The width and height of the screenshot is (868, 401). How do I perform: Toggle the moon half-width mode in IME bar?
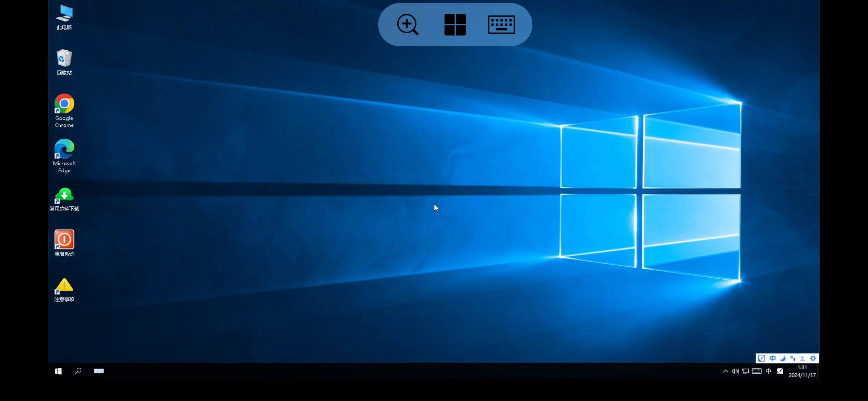point(783,359)
